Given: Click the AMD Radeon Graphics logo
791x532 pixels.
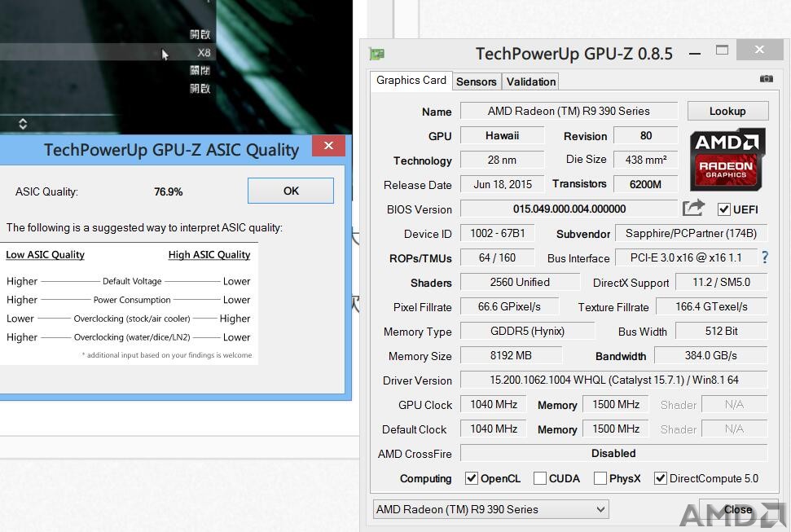Looking at the screenshot, I should (x=727, y=159).
